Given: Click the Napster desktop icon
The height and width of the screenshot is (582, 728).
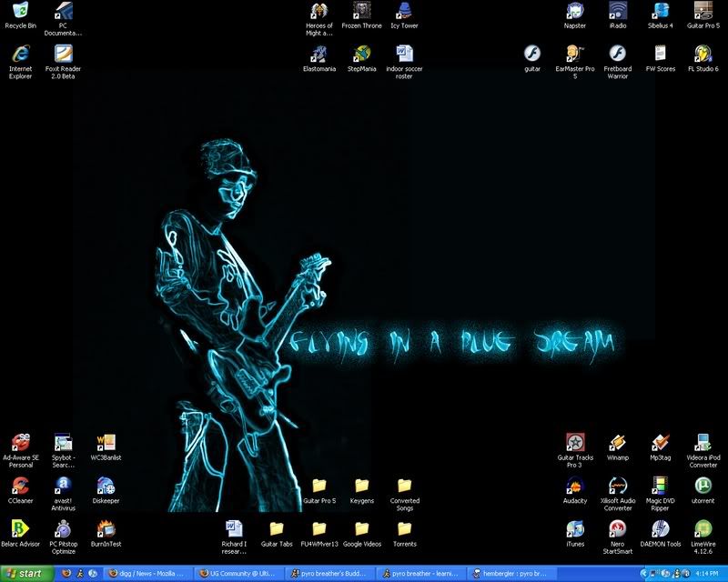Looking at the screenshot, I should pyautogui.click(x=575, y=11).
